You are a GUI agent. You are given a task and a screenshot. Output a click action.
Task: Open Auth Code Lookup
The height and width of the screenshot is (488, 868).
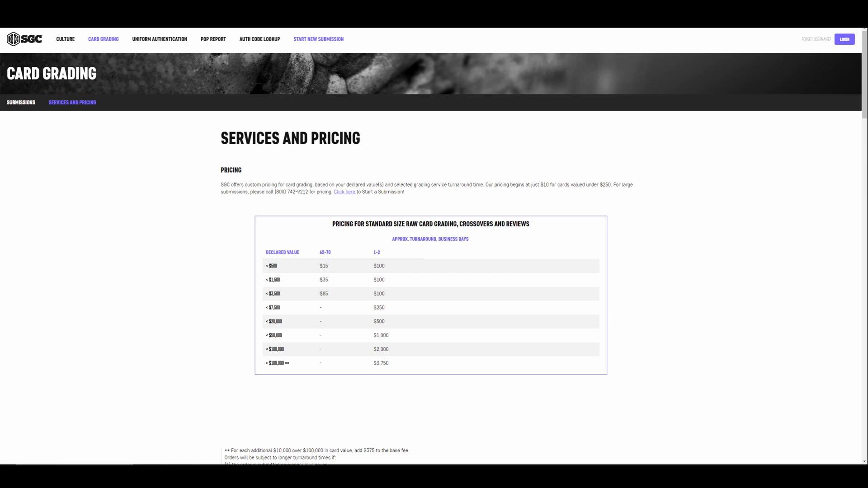259,39
